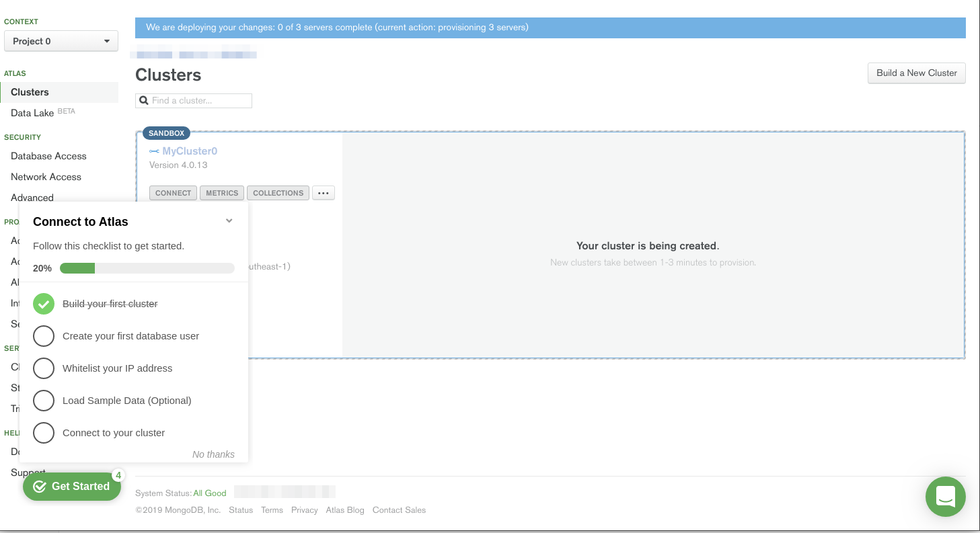This screenshot has width=980, height=533.
Task: Go to Network Access in sidebar
Action: pos(46,177)
